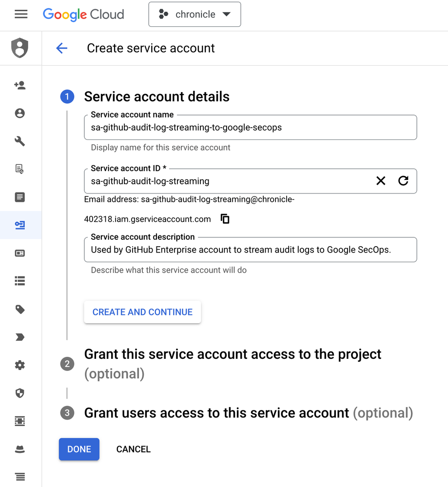Open Tags chevron-label icon in sidebar
Screen dimensions: 448x487
coord(20,337)
